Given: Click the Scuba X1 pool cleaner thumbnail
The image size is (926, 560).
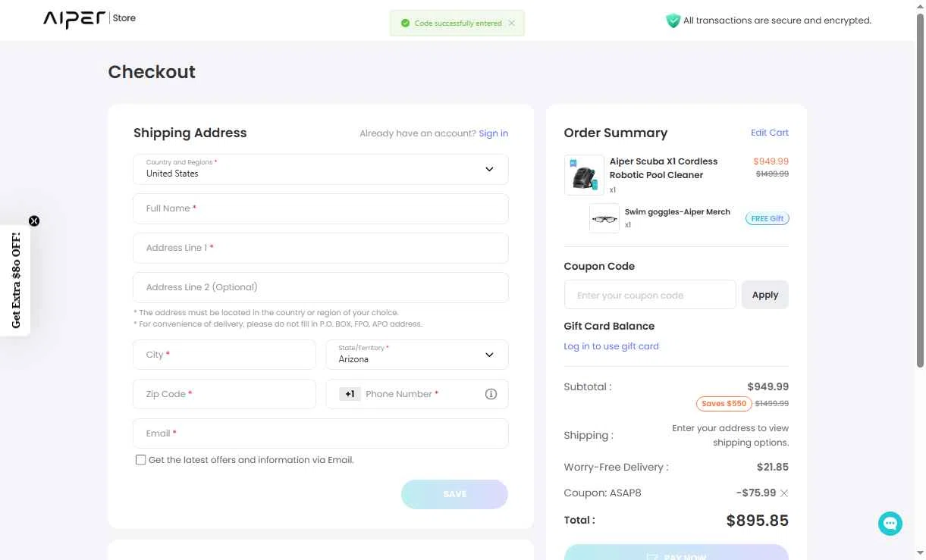Looking at the screenshot, I should (x=584, y=175).
